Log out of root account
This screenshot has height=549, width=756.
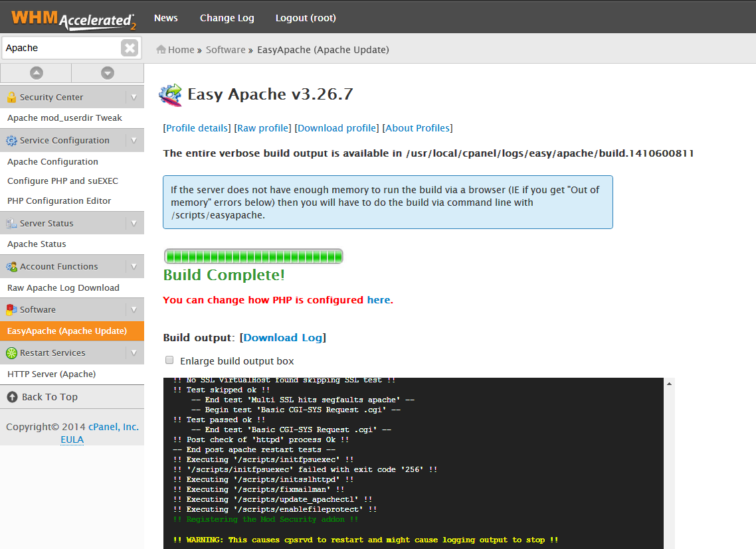(306, 18)
